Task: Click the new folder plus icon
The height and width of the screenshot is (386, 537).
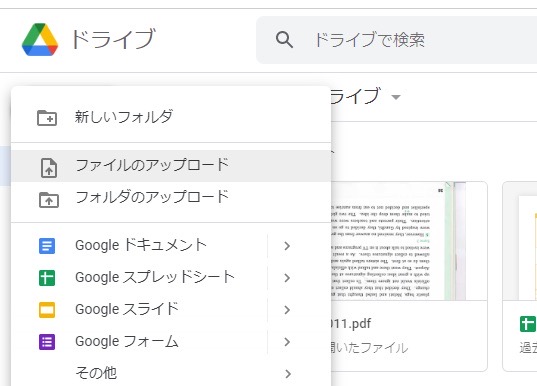Action: 47,118
